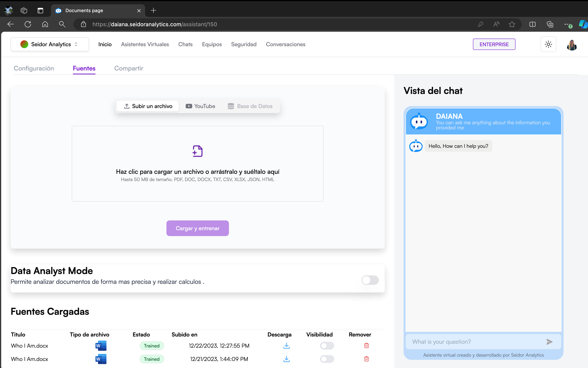
Task: Download the second Who I Am.docx file
Action: tap(287, 359)
